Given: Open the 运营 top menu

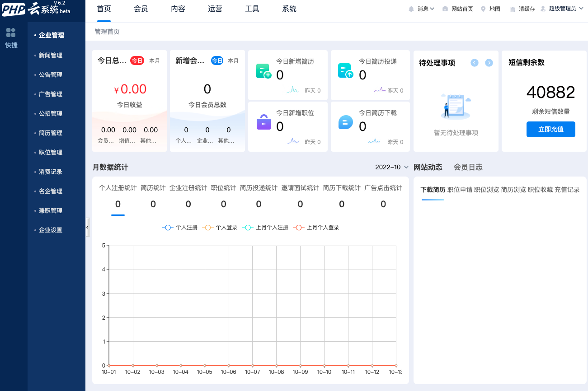Looking at the screenshot, I should tap(215, 9).
